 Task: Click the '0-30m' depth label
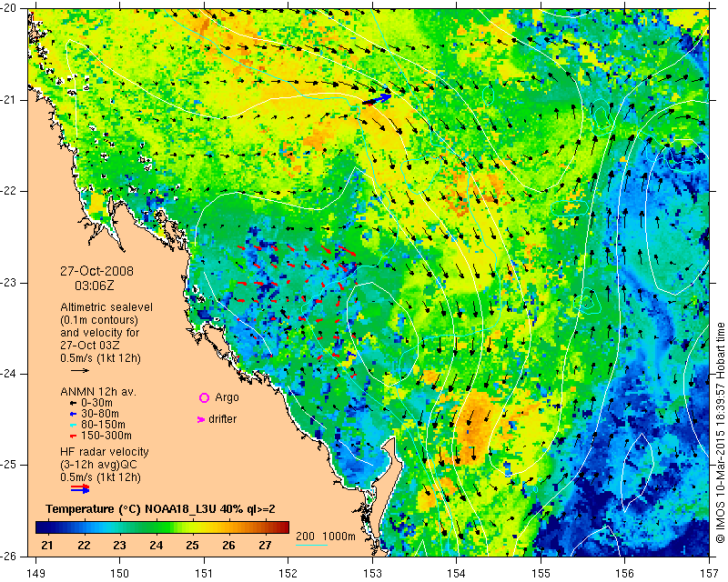[96, 403]
